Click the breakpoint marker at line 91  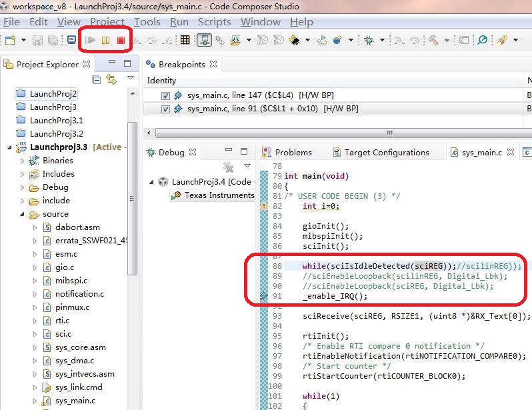[263, 296]
